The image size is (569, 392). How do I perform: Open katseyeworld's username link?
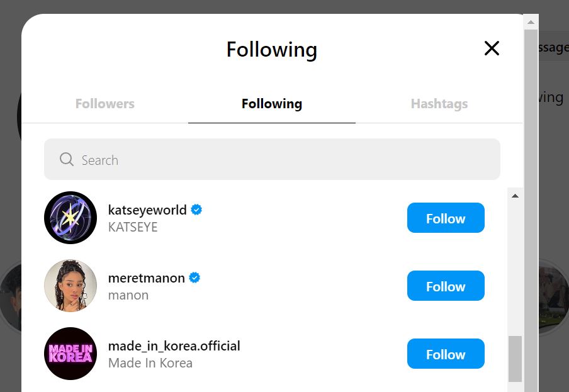tap(147, 210)
